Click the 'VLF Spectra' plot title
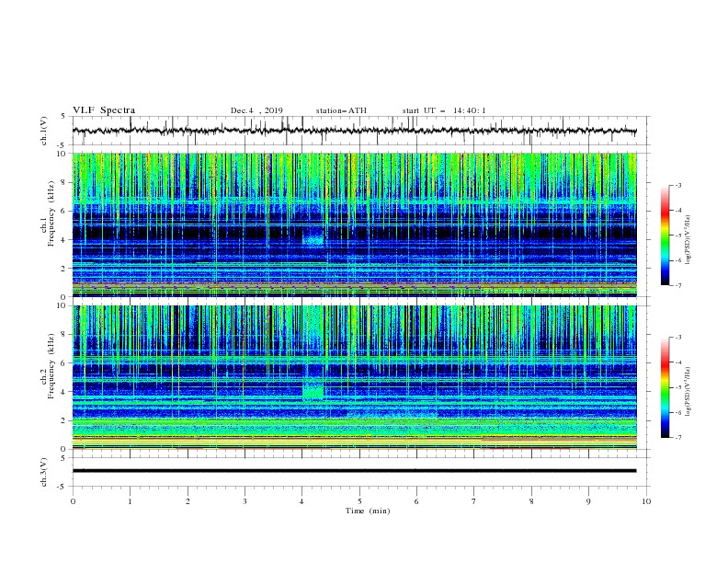This screenshot has width=728, height=563. pyautogui.click(x=104, y=110)
